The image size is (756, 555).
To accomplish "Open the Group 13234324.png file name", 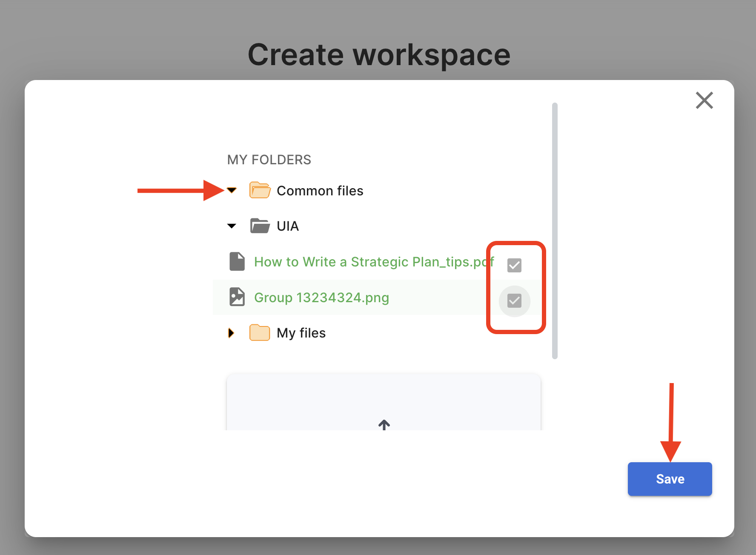I will (321, 298).
